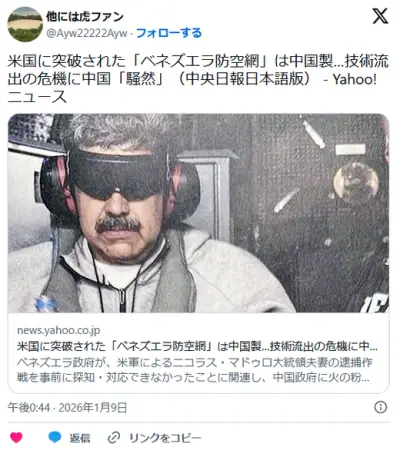Click the card description about ベネズエラ政府
The image size is (400, 450).
[x=195, y=370]
